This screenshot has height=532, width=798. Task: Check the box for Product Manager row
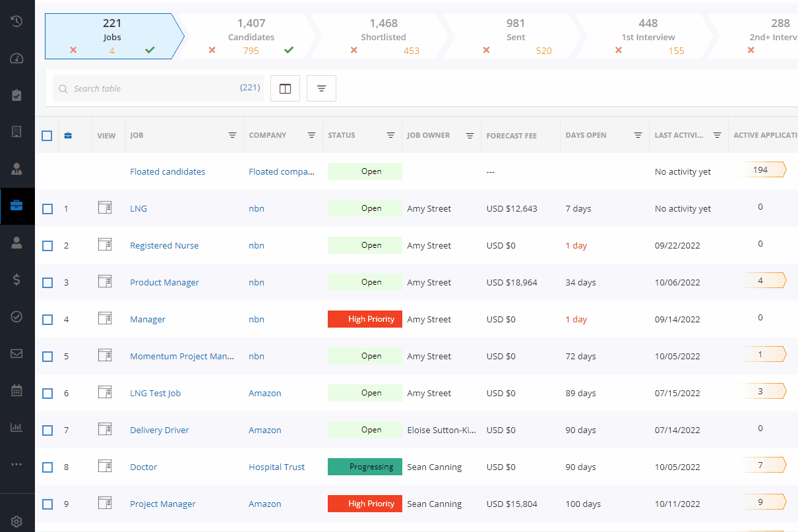pos(47,283)
